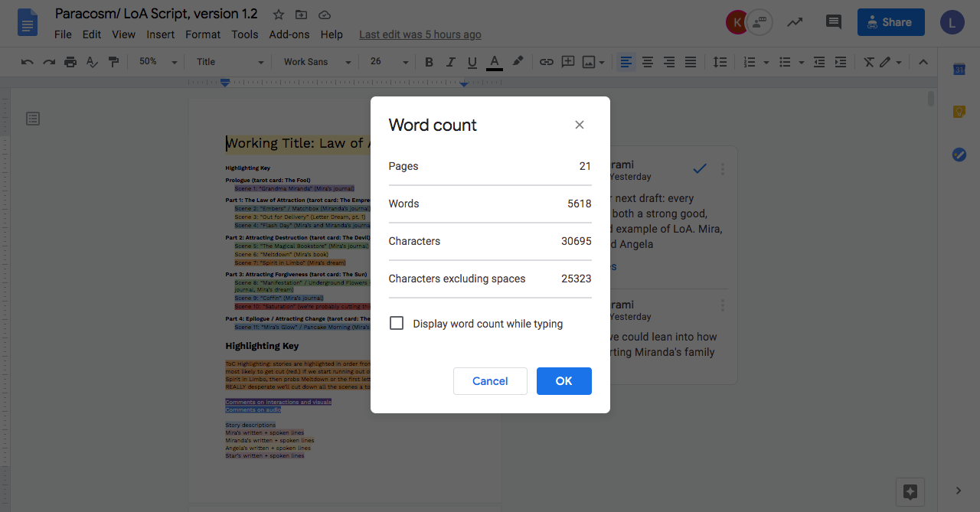This screenshot has height=512, width=980.
Task: Resolve the first comment with the checkmark
Action: [699, 168]
